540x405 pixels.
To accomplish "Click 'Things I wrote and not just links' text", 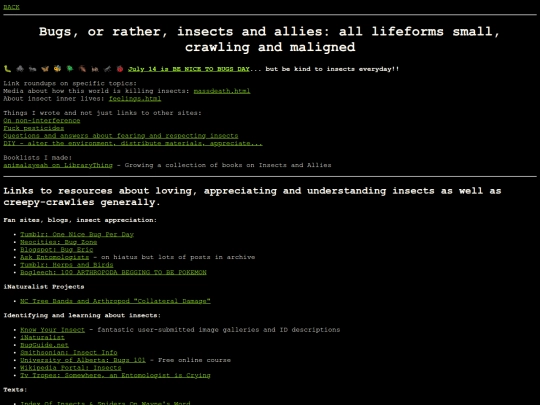I will pos(102,113).
